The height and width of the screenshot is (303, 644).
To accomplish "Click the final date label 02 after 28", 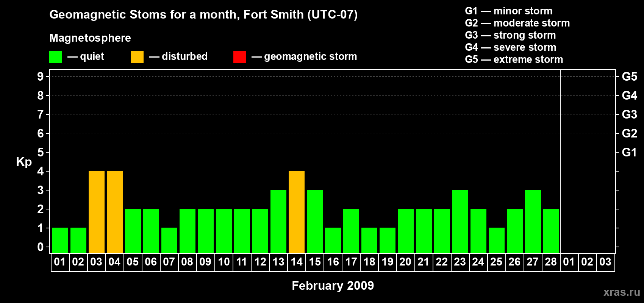I will (587, 262).
